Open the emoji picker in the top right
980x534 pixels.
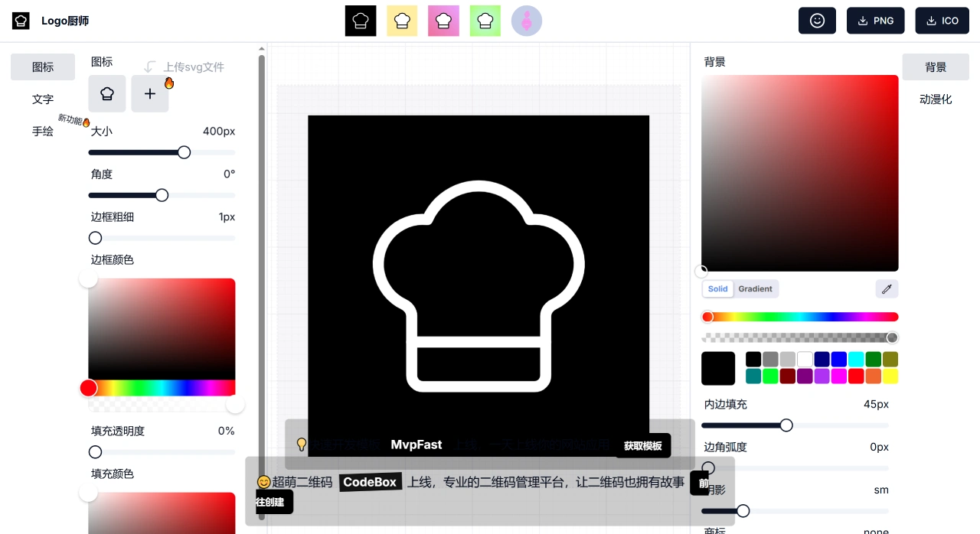point(817,21)
